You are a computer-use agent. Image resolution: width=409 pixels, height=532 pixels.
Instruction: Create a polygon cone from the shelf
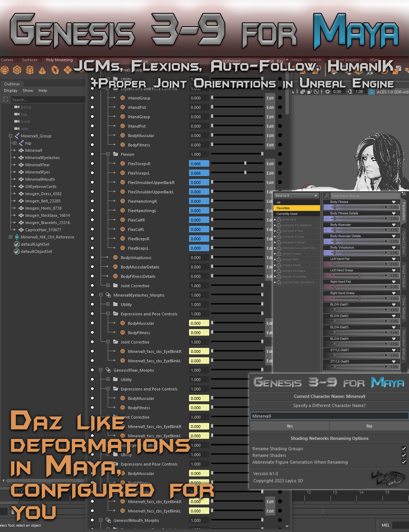point(43,70)
